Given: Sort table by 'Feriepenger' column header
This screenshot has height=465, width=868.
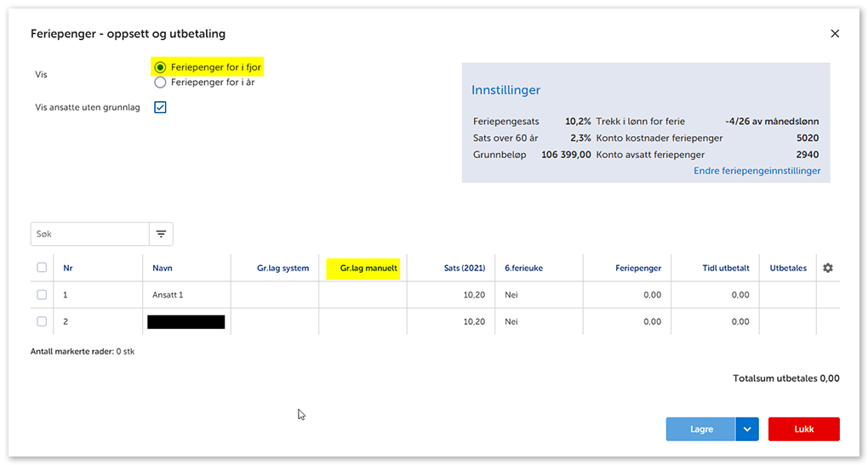Looking at the screenshot, I should (x=638, y=269).
